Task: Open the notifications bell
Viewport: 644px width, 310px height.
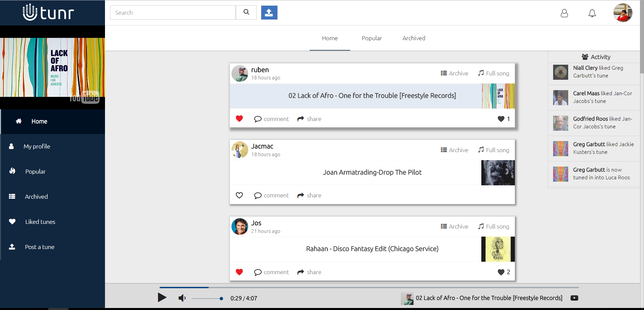Action: click(x=592, y=13)
